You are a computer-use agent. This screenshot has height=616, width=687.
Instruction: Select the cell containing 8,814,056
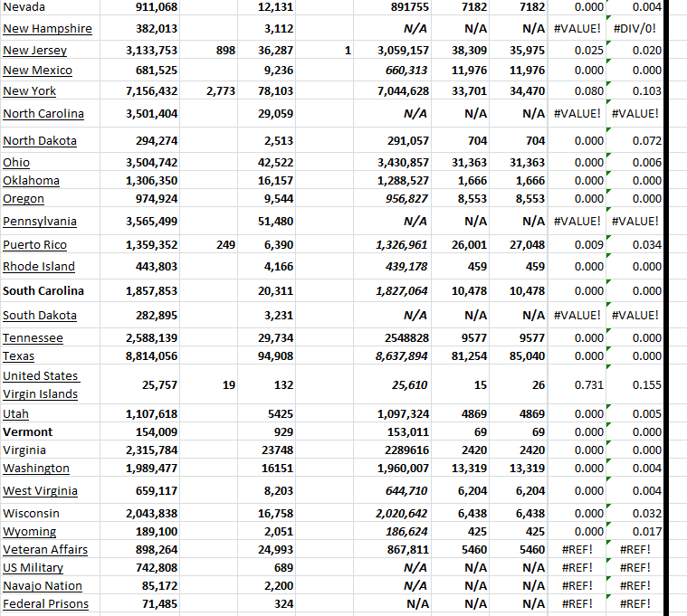click(150, 356)
